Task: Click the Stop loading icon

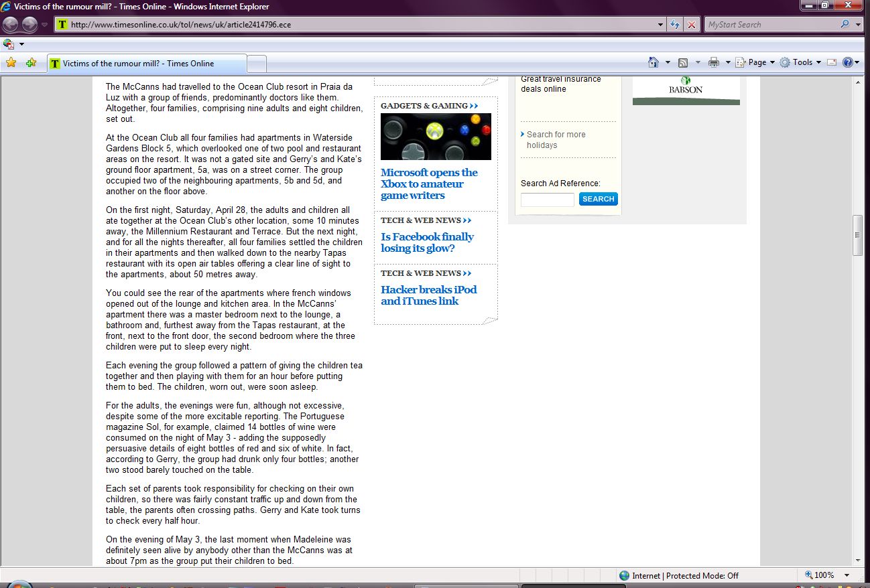Action: pos(692,25)
